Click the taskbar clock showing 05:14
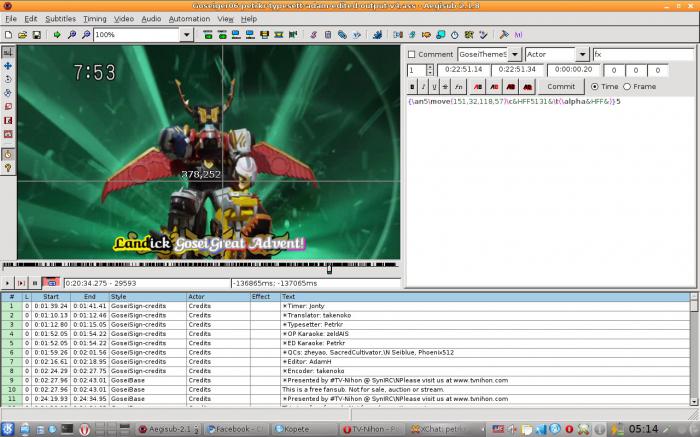 click(643, 429)
